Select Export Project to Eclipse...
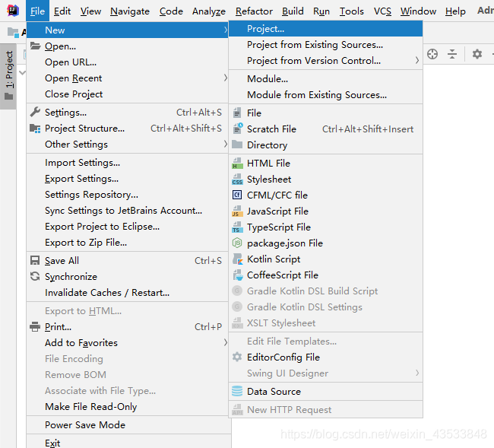Viewport: 494px width, 448px height. click(127, 227)
